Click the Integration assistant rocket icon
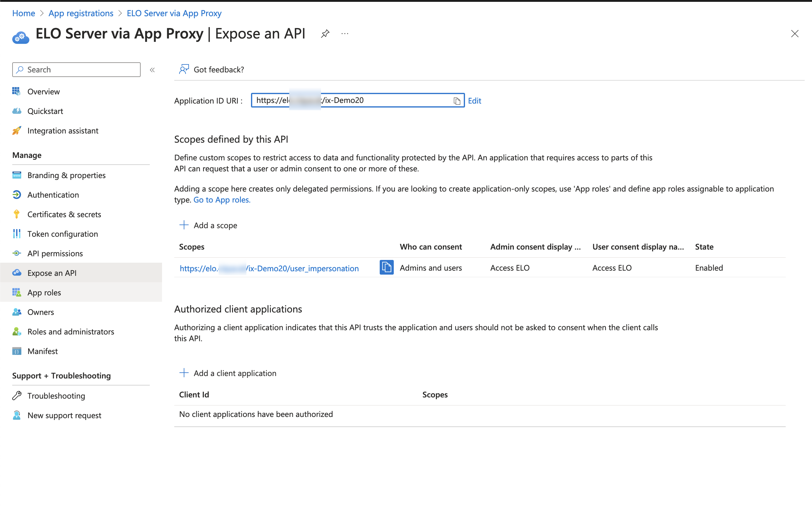812x515 pixels. tap(17, 130)
